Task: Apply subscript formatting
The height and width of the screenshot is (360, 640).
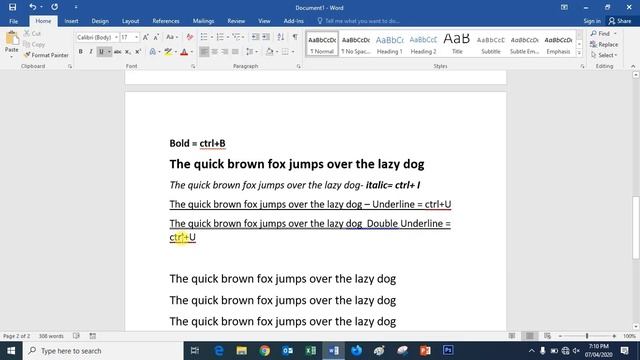Action: point(128,51)
